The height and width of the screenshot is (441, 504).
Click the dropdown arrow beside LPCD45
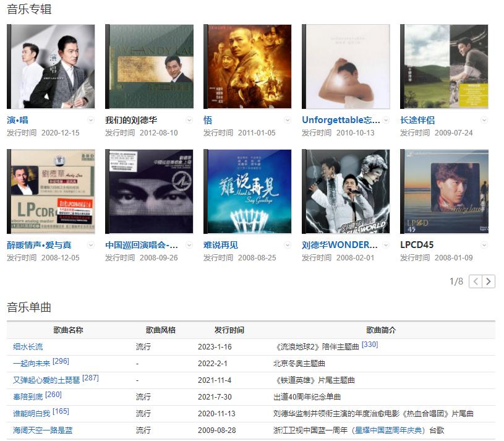(482, 244)
